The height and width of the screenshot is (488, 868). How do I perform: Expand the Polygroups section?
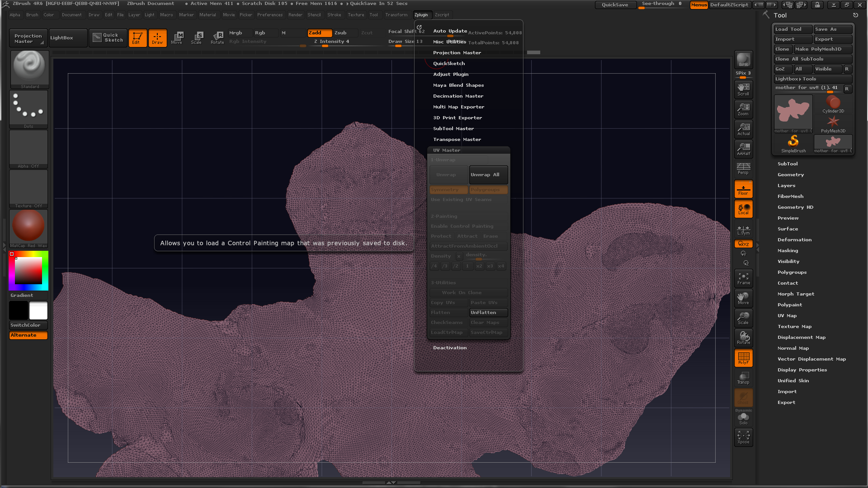click(792, 272)
